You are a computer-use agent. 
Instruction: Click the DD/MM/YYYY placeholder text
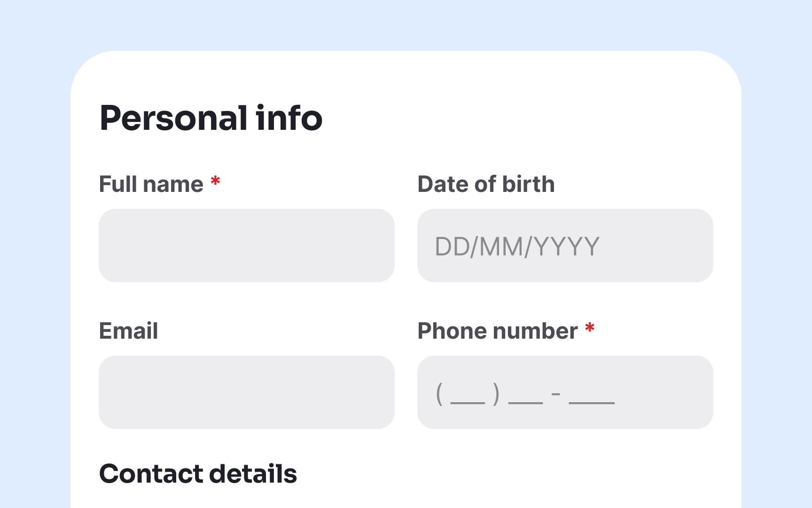(x=517, y=245)
